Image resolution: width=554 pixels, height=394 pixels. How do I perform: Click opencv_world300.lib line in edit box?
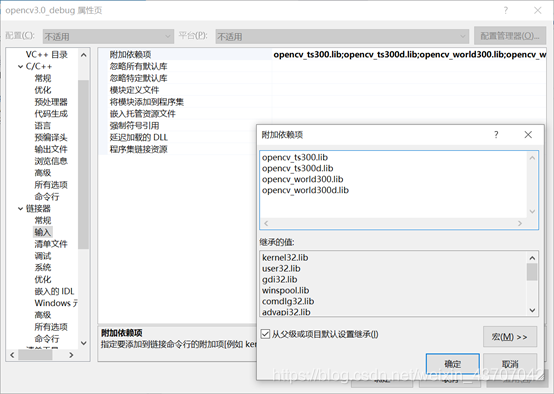(x=302, y=179)
